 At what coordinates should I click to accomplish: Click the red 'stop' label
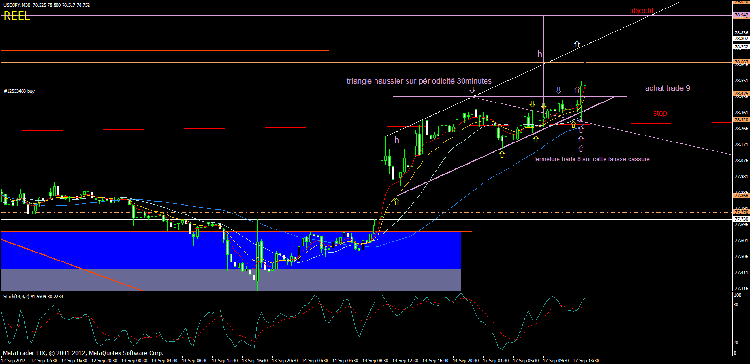pyautogui.click(x=660, y=114)
